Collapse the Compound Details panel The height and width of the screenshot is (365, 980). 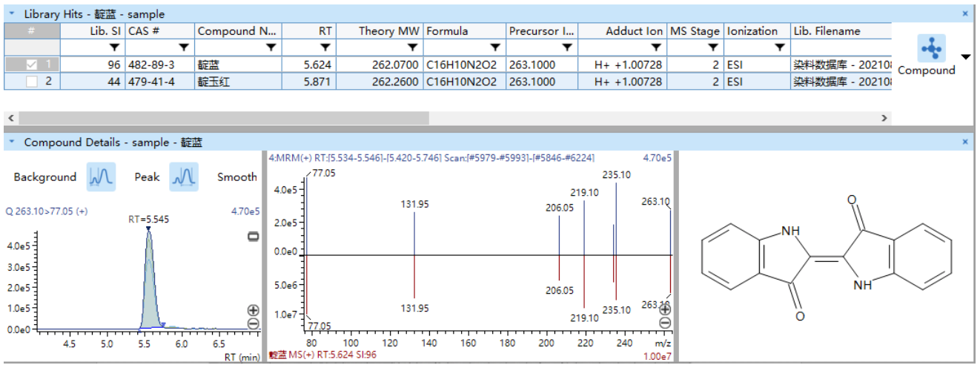pyautogui.click(x=11, y=142)
